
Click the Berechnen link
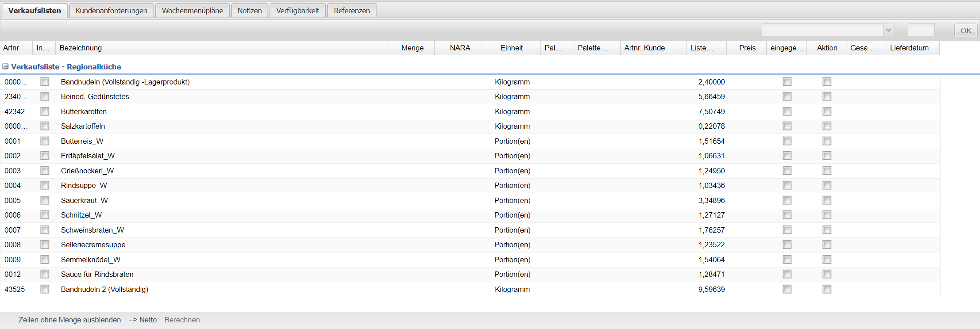pos(182,320)
